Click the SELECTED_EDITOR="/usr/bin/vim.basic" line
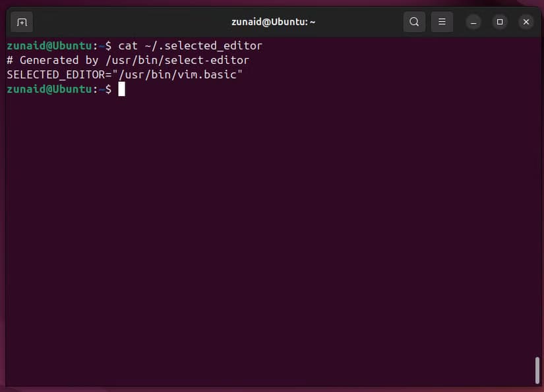 [x=125, y=75]
